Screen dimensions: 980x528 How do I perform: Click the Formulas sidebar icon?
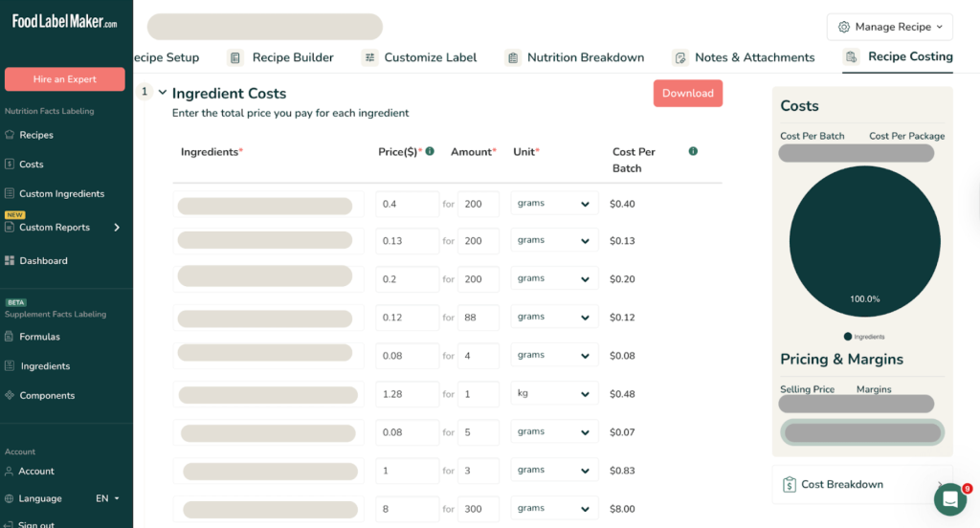(x=10, y=337)
